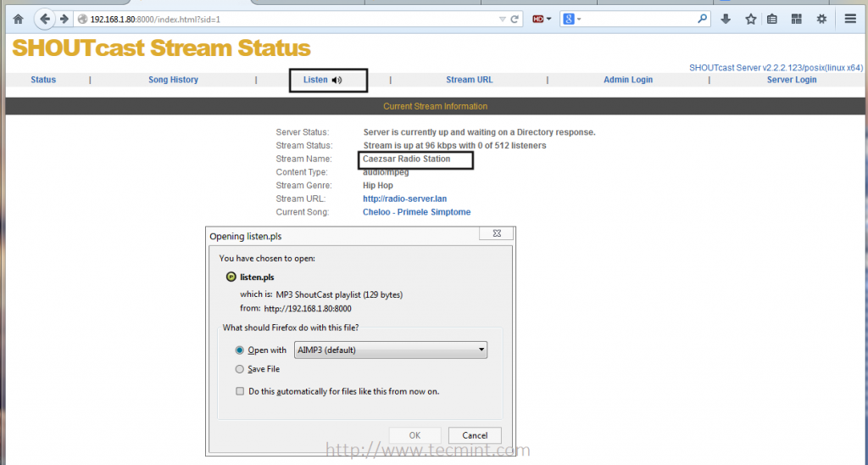Open the HD addon toolbar button

[542, 20]
